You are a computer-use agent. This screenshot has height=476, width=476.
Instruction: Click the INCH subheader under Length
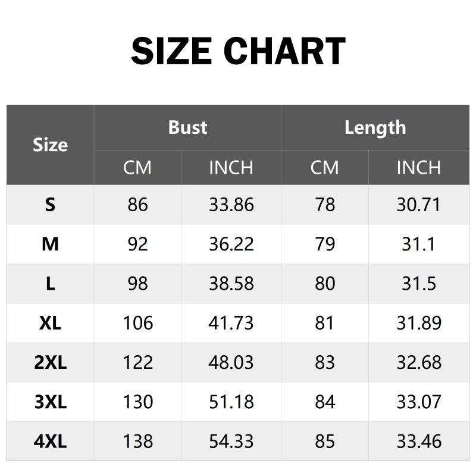point(419,168)
